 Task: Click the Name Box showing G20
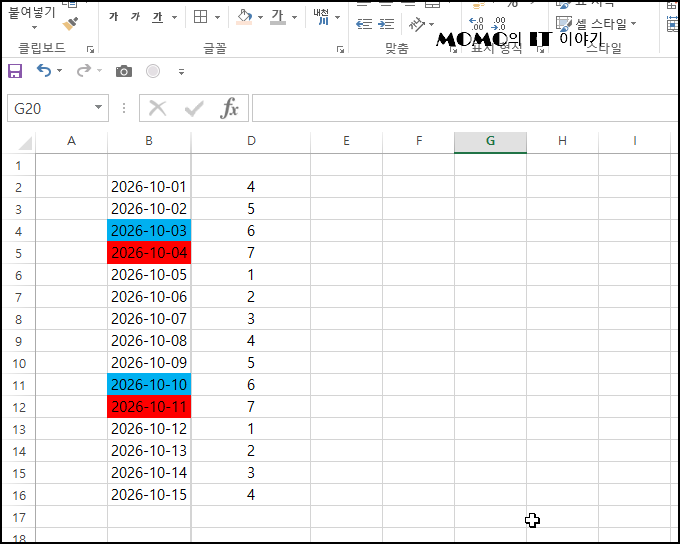(50, 108)
